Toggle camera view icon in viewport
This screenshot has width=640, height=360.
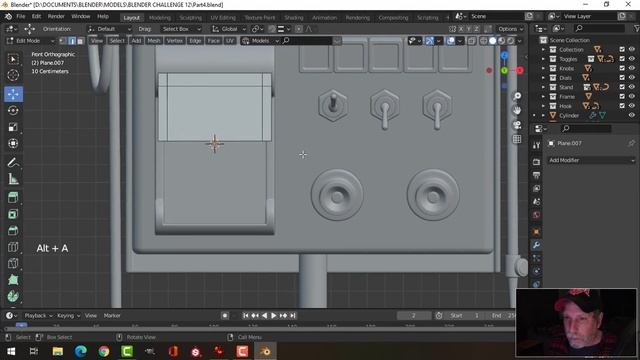pos(517,125)
